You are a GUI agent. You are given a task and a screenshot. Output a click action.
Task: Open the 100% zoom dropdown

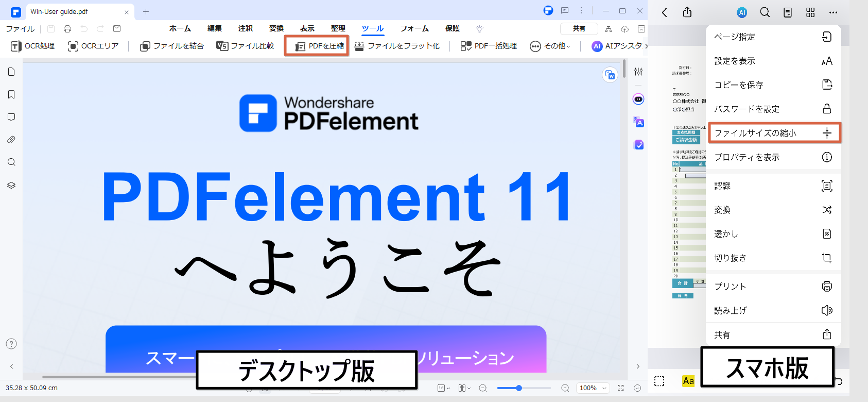click(593, 388)
